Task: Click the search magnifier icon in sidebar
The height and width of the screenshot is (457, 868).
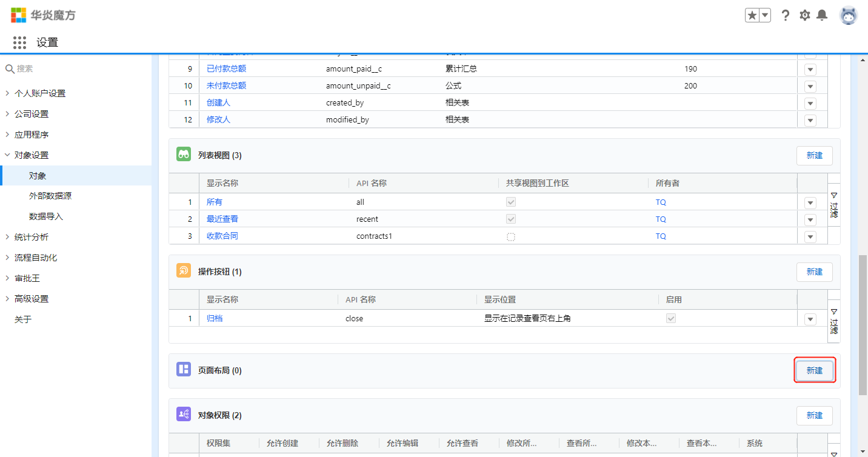Action: pyautogui.click(x=10, y=69)
